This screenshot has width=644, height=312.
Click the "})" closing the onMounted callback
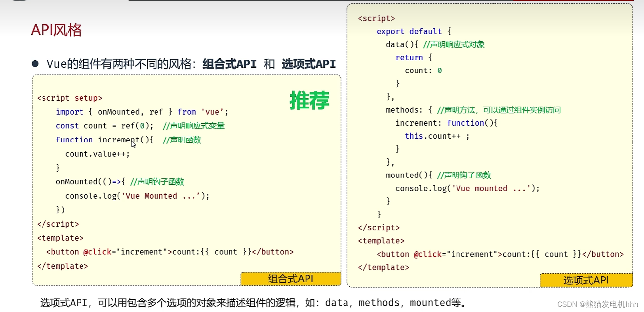pyautogui.click(x=60, y=210)
